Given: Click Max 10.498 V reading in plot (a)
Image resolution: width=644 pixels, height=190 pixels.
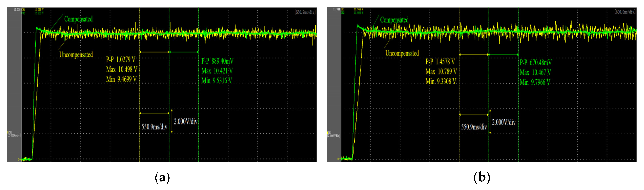Looking at the screenshot, I should pos(121,69).
